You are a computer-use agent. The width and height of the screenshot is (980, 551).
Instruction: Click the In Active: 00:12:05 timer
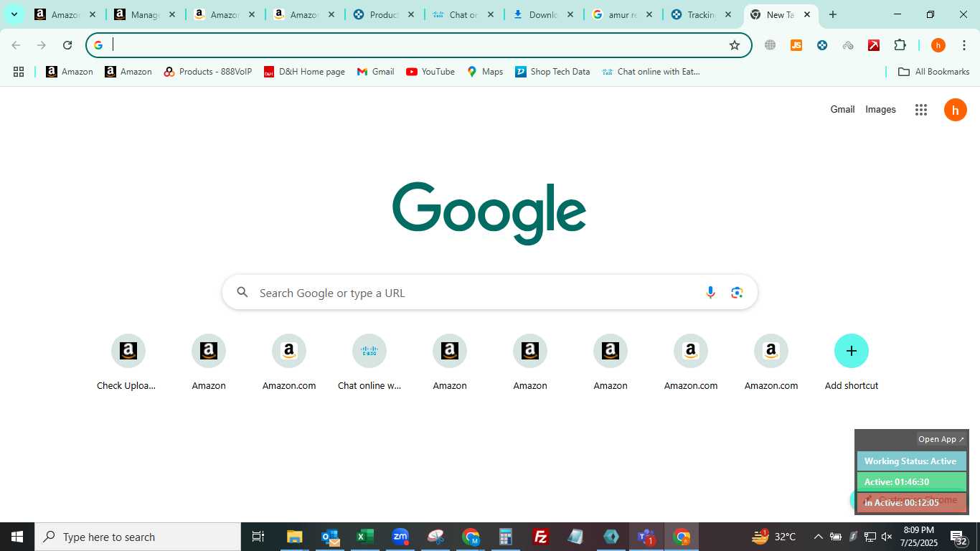911,502
